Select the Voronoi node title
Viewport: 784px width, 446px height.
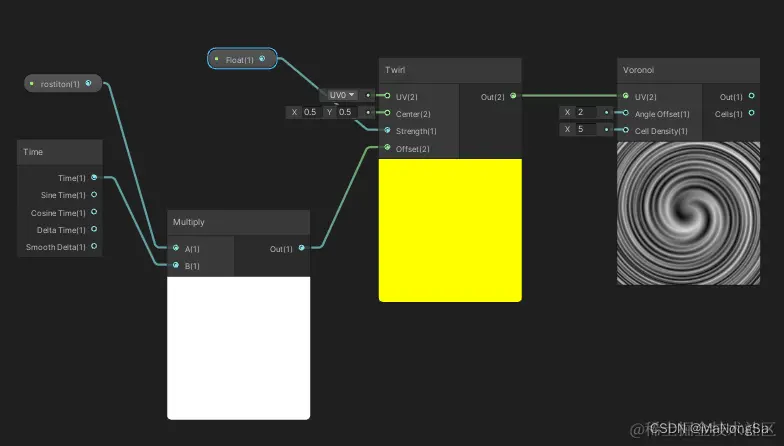tap(638, 70)
